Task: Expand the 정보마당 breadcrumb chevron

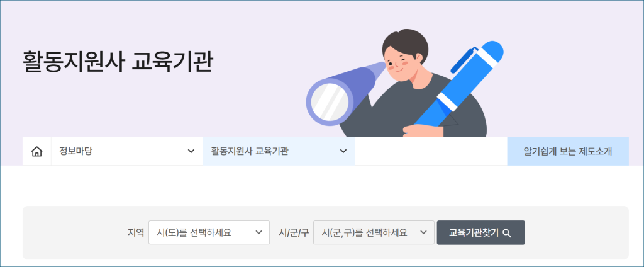Action: click(x=191, y=151)
